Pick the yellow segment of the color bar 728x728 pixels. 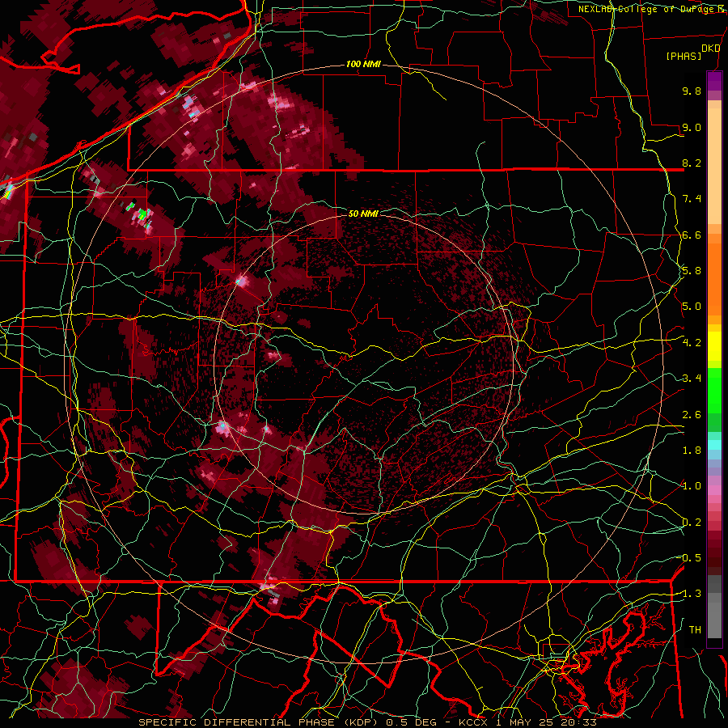(714, 346)
